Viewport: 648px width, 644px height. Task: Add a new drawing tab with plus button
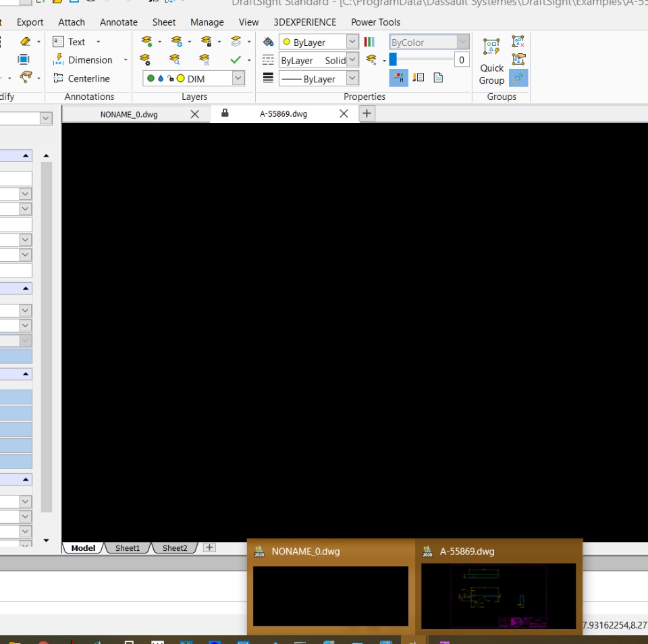[367, 113]
